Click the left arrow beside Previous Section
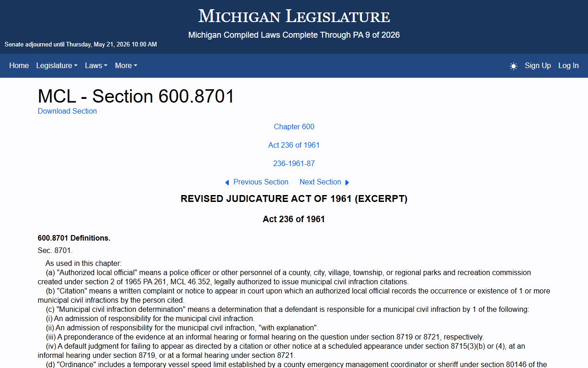This screenshot has width=588, height=368. tap(227, 183)
